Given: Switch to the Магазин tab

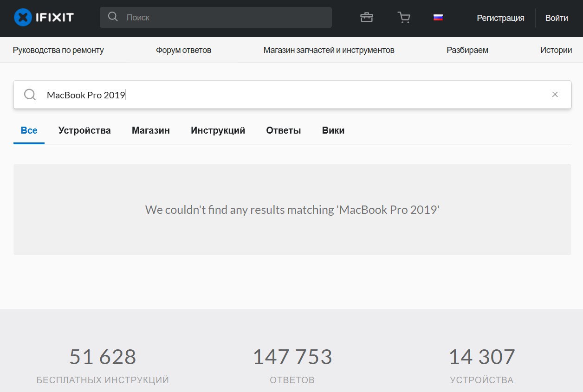Looking at the screenshot, I should tap(151, 130).
